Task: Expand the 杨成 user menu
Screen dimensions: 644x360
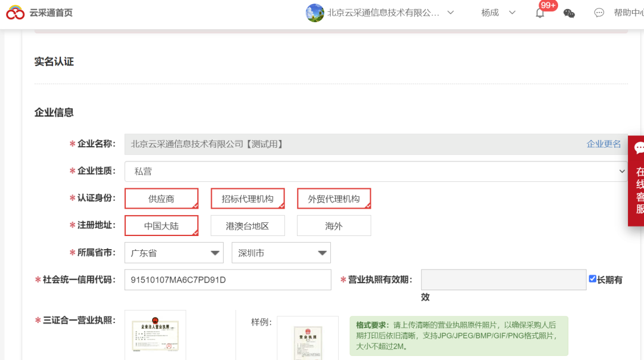Action: [498, 13]
